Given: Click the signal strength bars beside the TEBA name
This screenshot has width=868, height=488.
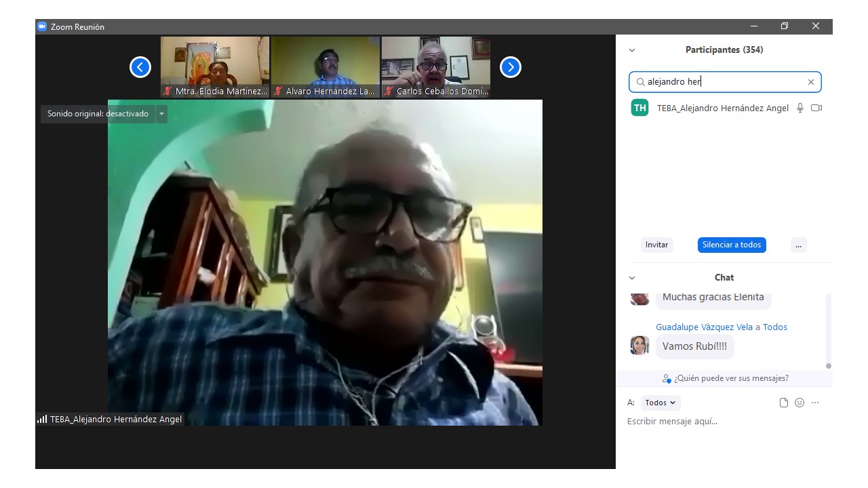Looking at the screenshot, I should 42,419.
